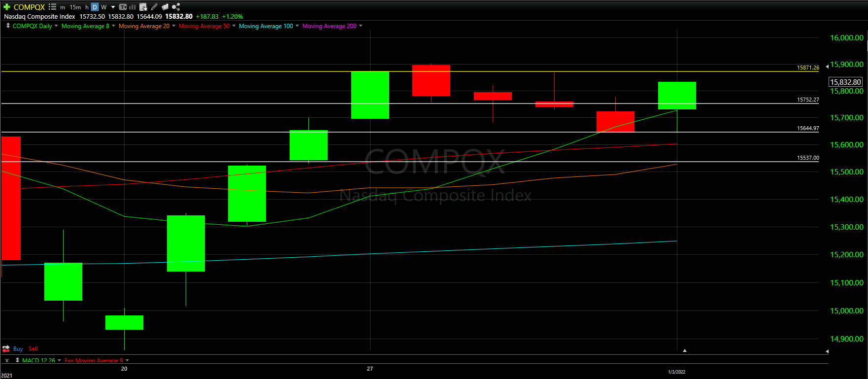Click the 27 date axis label
The image size is (868, 379).
[x=370, y=369]
